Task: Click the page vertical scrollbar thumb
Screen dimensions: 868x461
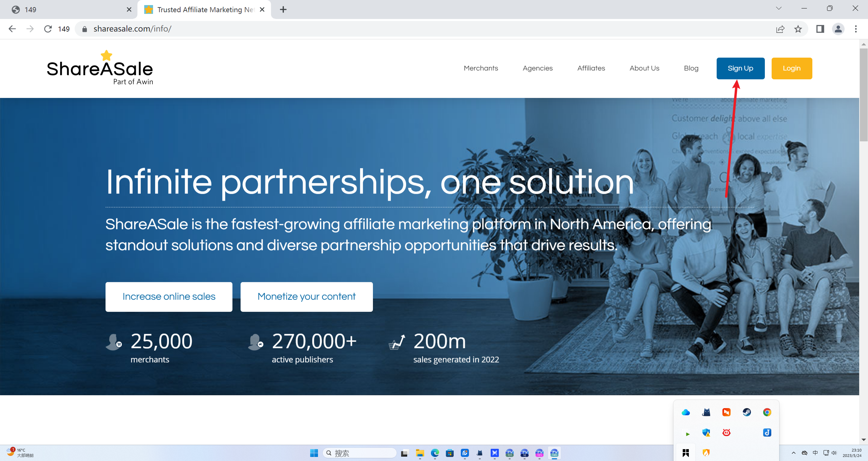Action: tap(863, 95)
